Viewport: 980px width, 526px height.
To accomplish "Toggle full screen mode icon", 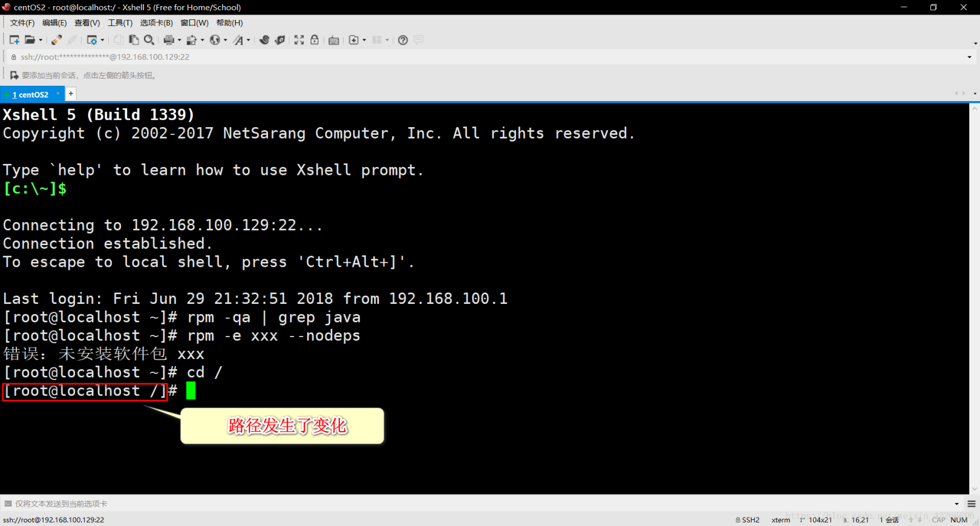I will tap(299, 40).
